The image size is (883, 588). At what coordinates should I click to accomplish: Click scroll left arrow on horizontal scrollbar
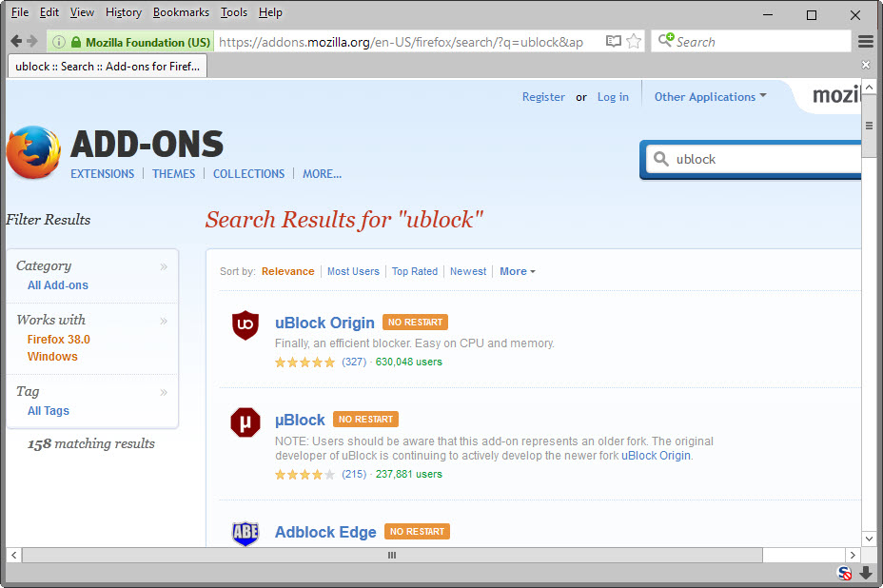tap(13, 556)
